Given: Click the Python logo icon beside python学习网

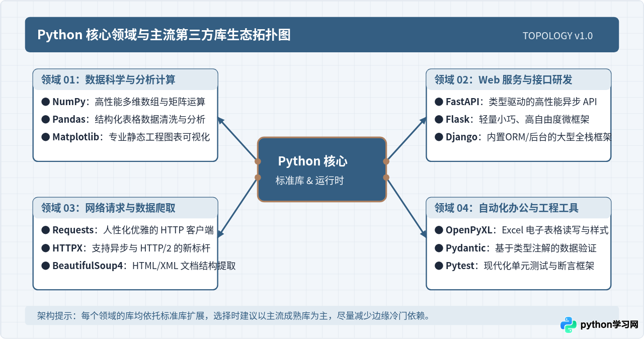Looking at the screenshot, I should tap(569, 325).
